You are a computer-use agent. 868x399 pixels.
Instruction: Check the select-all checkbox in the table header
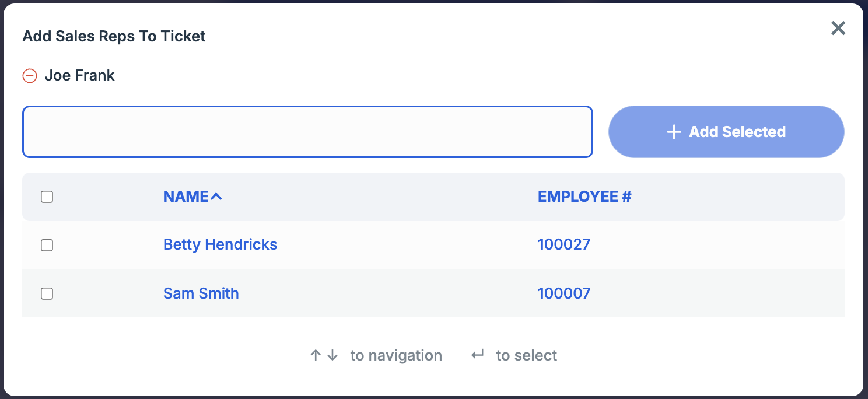click(x=47, y=197)
